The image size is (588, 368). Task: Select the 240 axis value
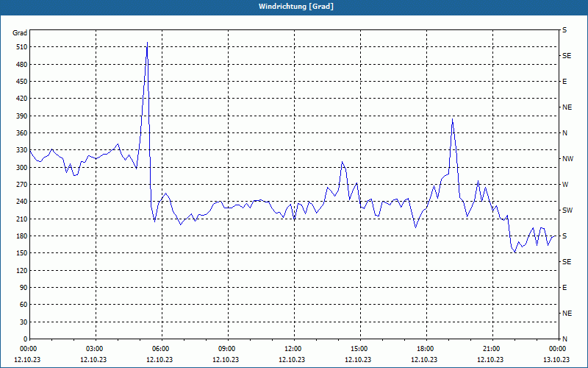click(x=21, y=202)
